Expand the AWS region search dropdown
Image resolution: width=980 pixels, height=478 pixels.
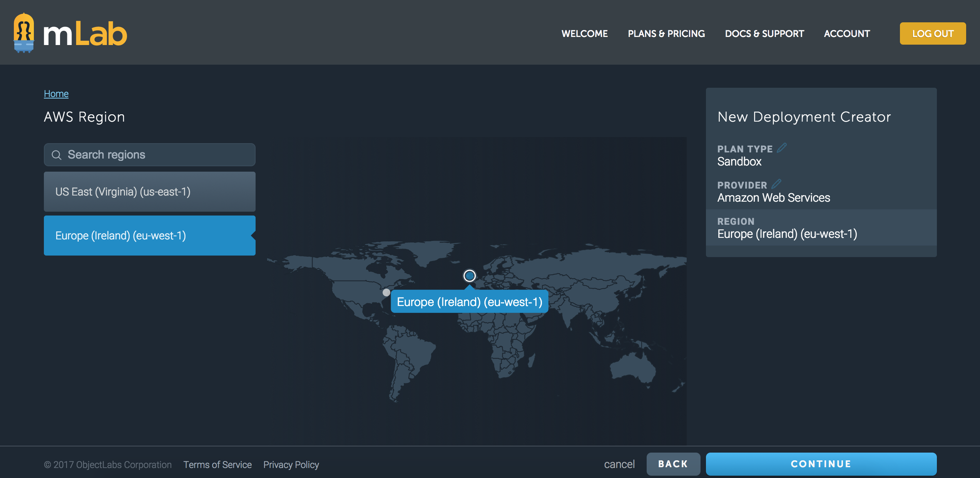[x=150, y=154]
